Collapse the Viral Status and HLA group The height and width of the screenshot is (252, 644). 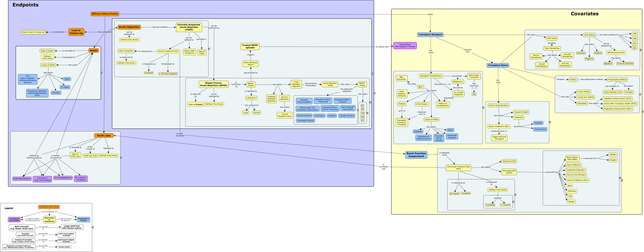point(641,50)
